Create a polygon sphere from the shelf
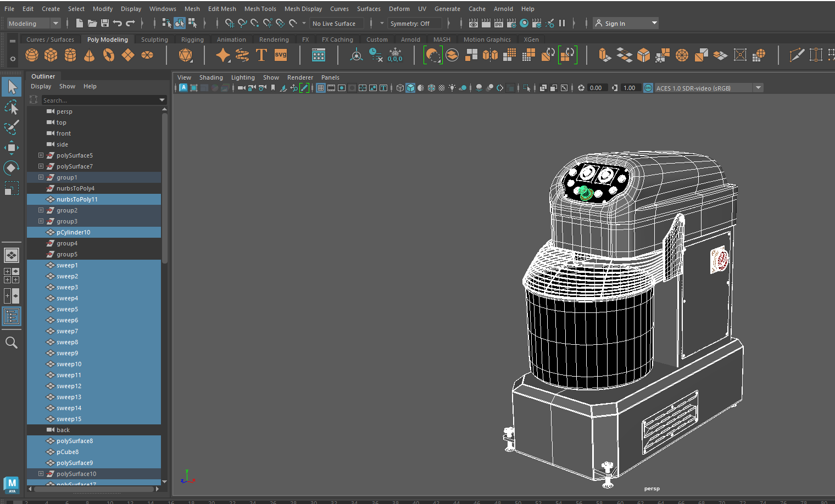Image resolution: width=835 pixels, height=504 pixels. tap(32, 55)
